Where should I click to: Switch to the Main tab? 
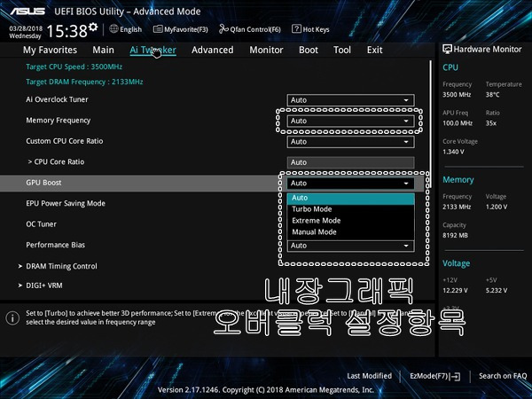103,50
